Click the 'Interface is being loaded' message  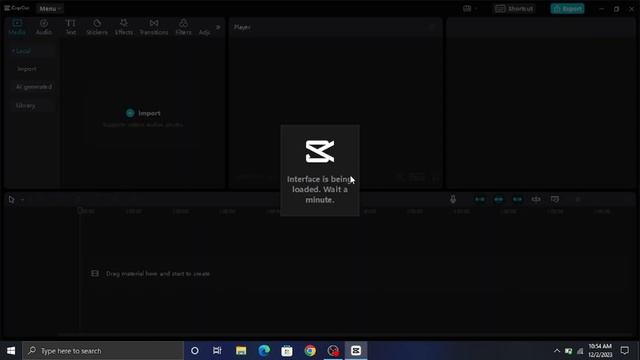pos(320,189)
